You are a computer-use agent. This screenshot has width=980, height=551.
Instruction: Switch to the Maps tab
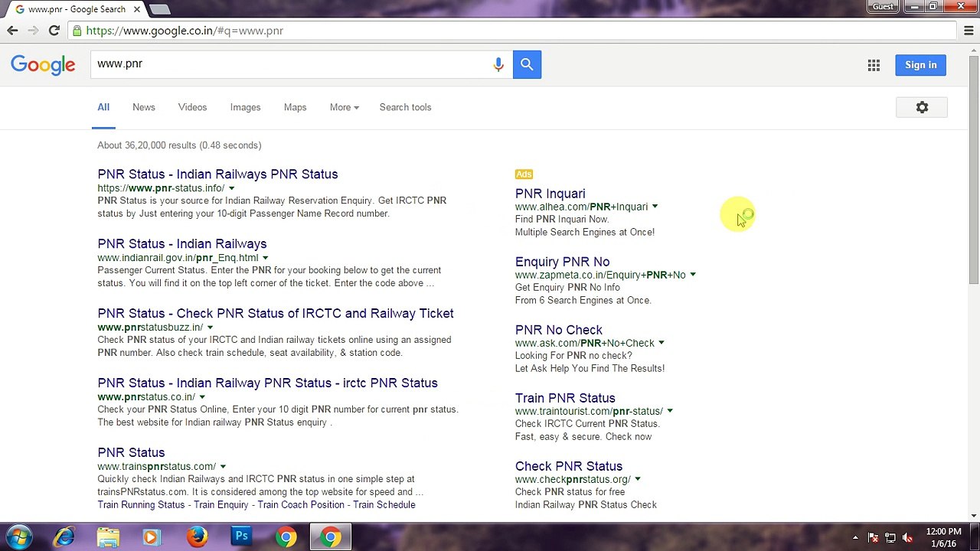296,108
